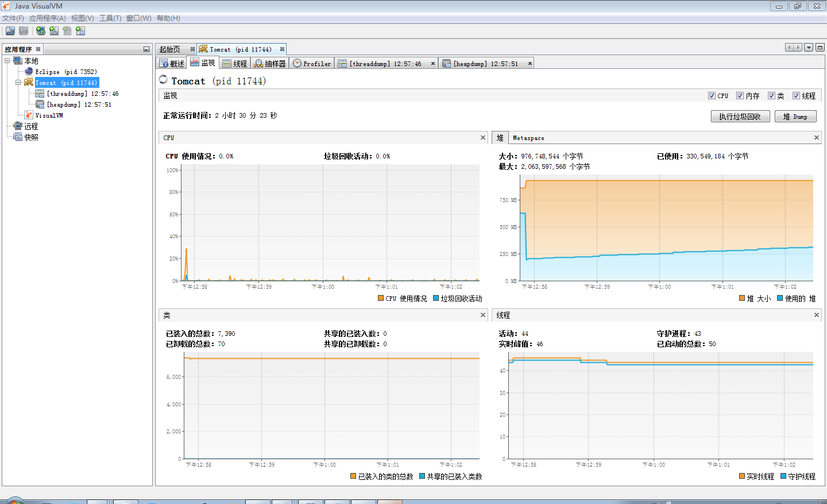Open the 工具(T) menu
The height and width of the screenshot is (504, 827).
(110, 18)
